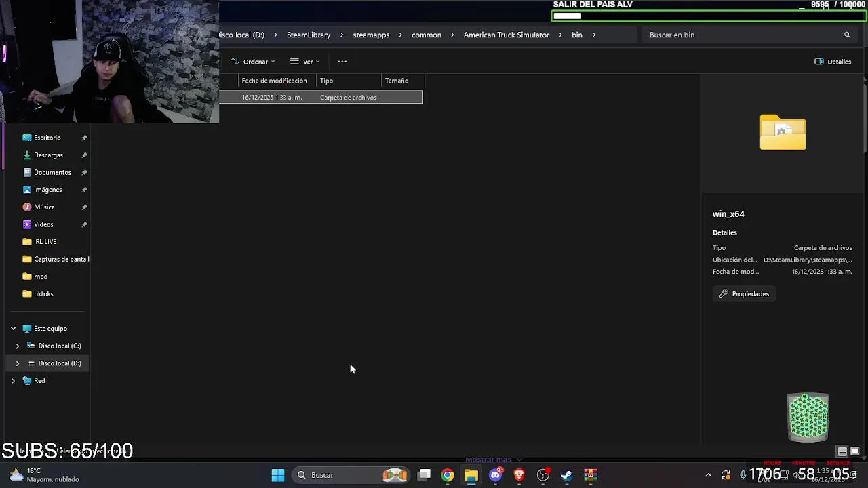Open Discord from the taskbar
Viewport: 868px width, 488px height.
point(496,475)
